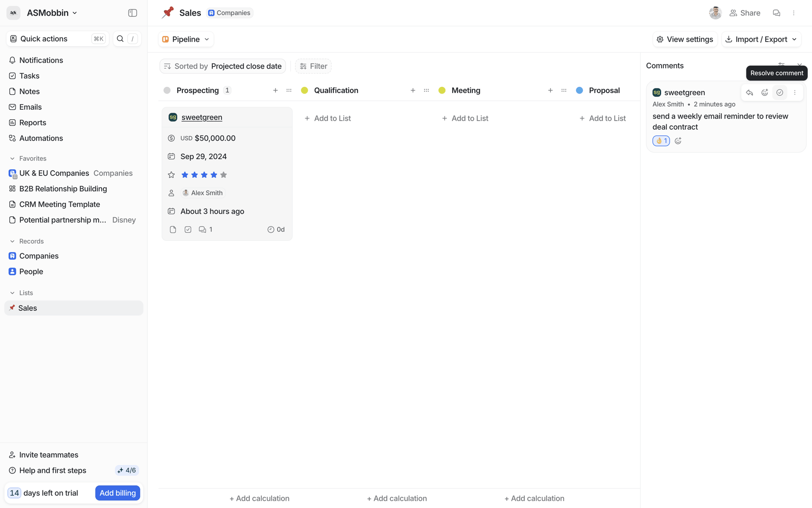The width and height of the screenshot is (812, 508).
Task: Click the Filter button
Action: (x=313, y=66)
